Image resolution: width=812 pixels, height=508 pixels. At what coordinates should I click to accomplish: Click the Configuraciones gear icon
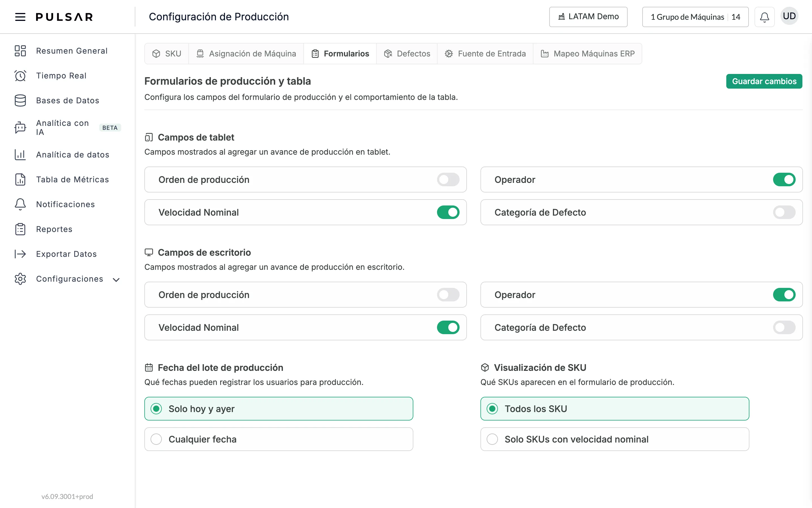click(x=20, y=279)
